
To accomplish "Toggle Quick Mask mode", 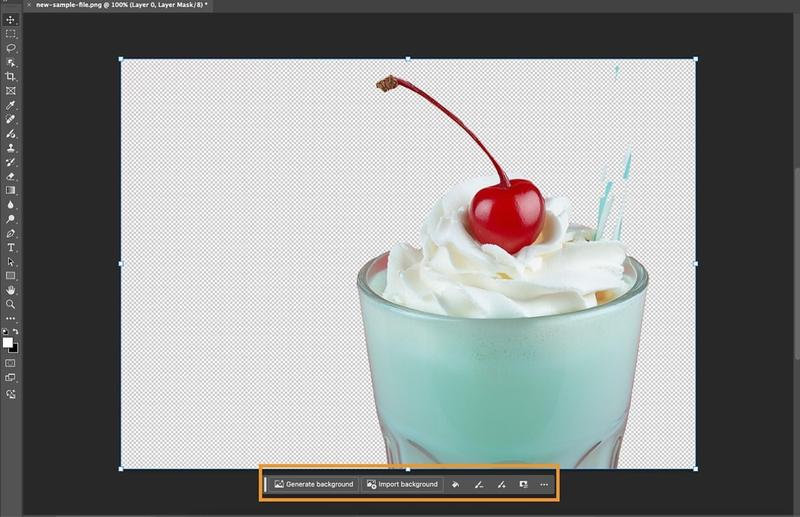I will click(x=10, y=363).
